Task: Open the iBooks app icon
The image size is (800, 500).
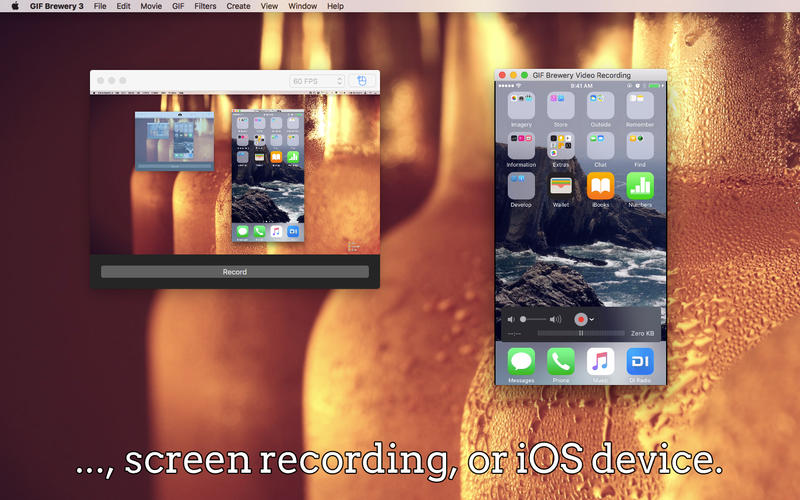Action: point(600,186)
